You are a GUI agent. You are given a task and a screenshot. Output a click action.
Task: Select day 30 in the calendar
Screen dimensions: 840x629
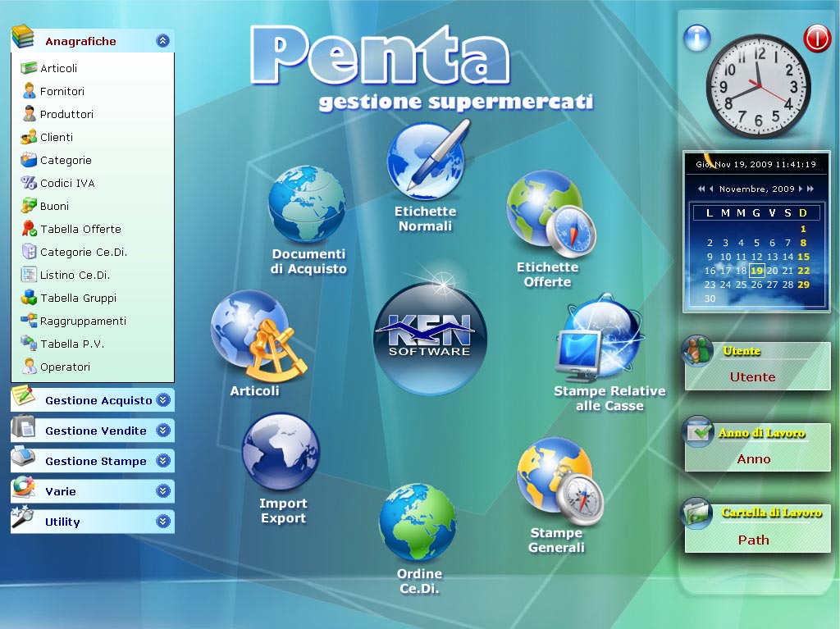click(x=710, y=299)
